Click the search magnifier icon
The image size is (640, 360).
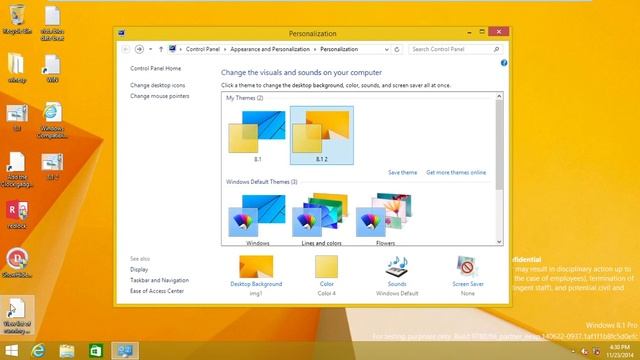[x=496, y=49]
